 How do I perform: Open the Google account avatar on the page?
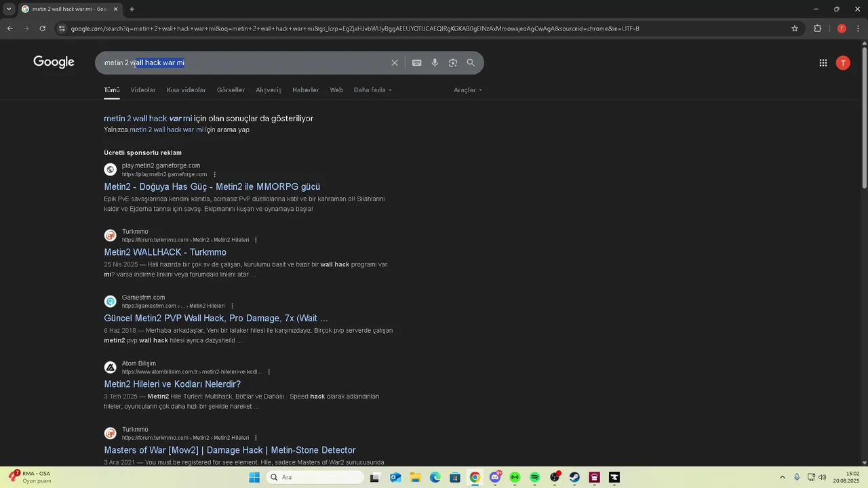pos(843,63)
